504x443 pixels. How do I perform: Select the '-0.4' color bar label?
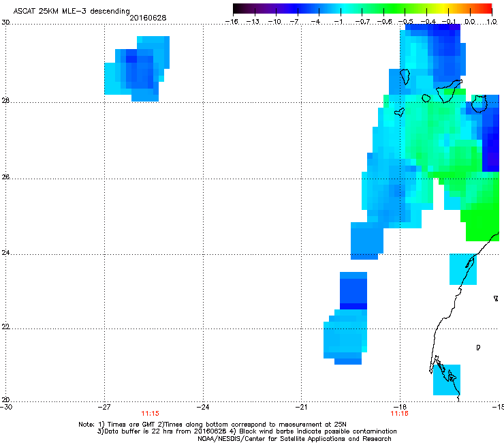(428, 22)
